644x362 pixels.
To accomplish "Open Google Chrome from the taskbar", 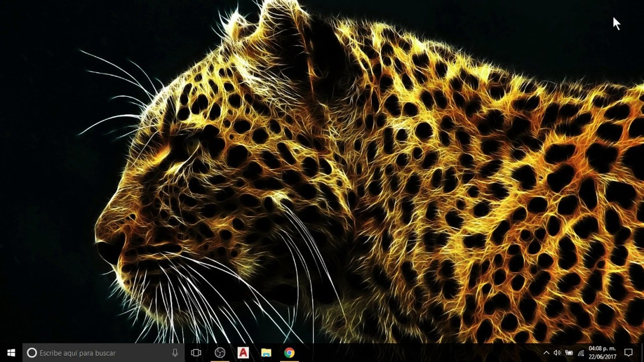I will point(289,353).
